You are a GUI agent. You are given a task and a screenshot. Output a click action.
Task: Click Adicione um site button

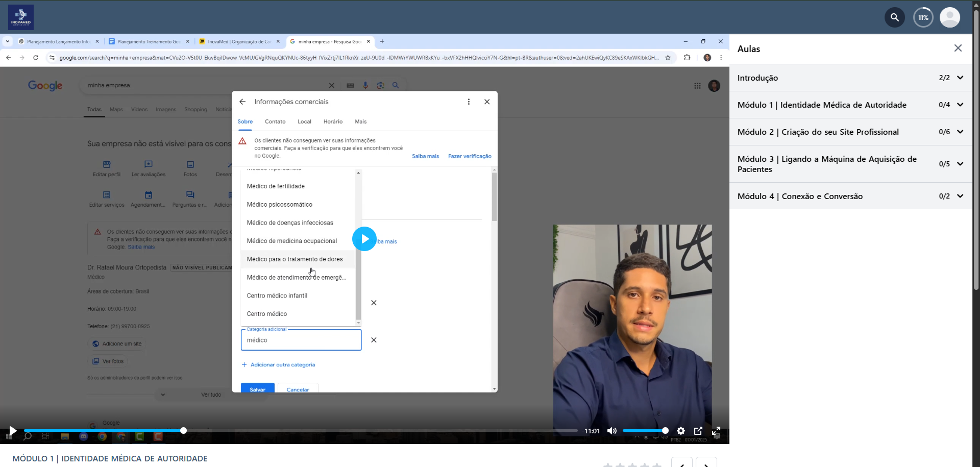point(117,344)
